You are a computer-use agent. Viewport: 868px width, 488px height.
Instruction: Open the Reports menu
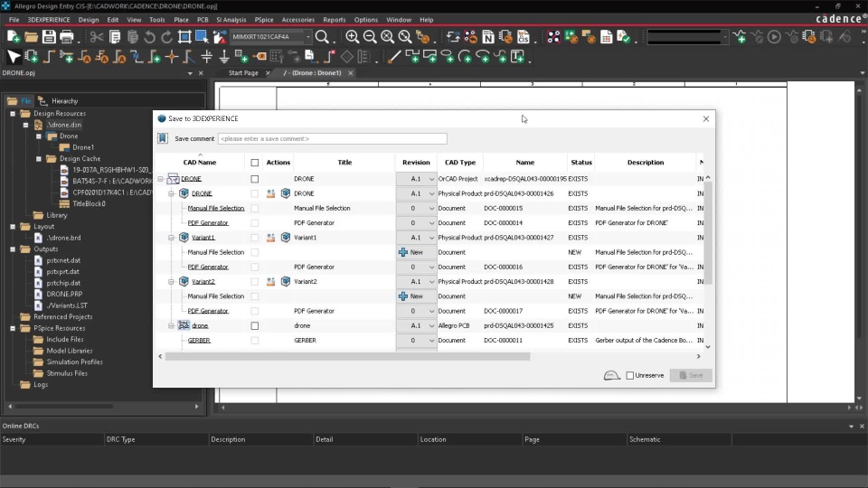[334, 19]
